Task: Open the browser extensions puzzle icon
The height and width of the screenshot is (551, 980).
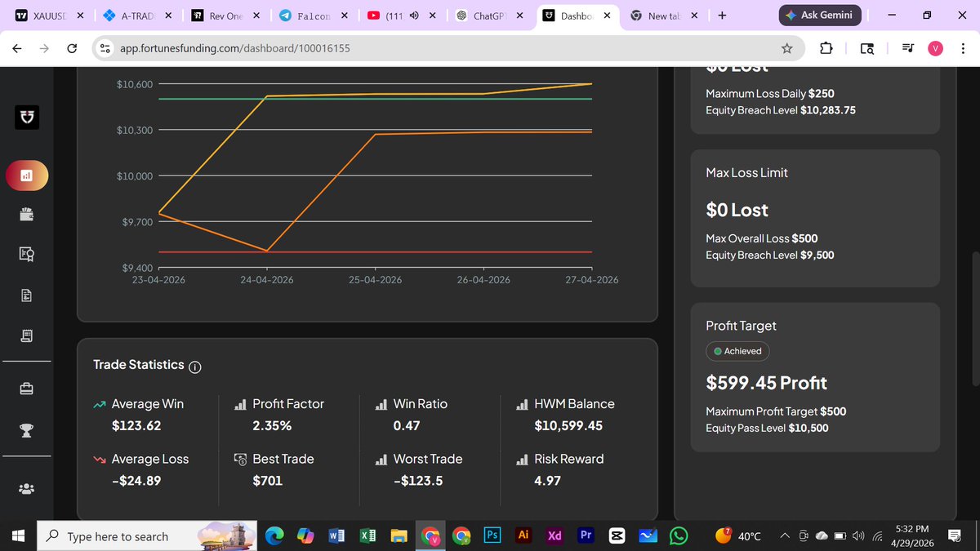Action: pyautogui.click(x=826, y=48)
